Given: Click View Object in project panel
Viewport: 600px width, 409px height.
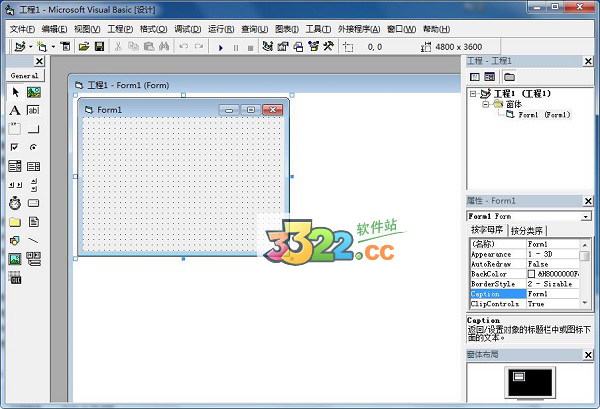Looking at the screenshot, I should pos(489,77).
